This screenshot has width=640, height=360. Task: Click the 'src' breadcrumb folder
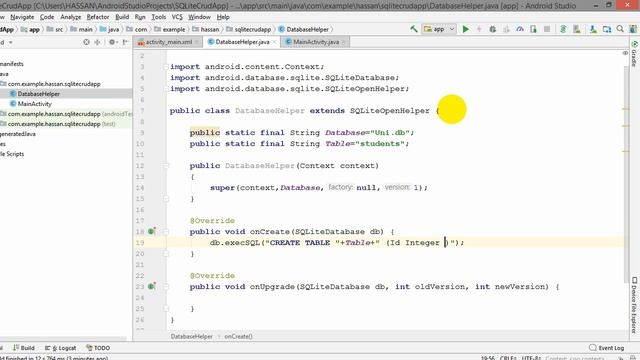(55, 29)
